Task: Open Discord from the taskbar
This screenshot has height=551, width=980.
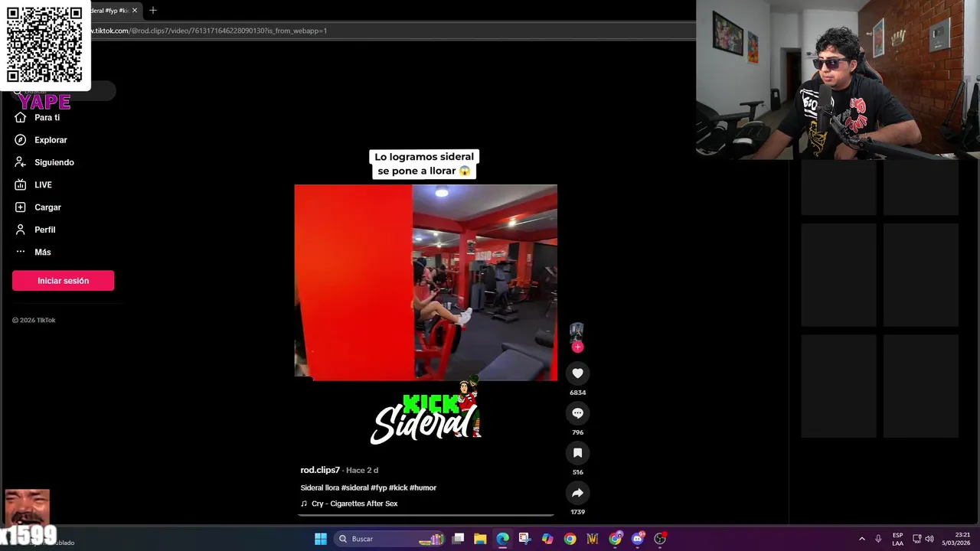Action: 638,539
